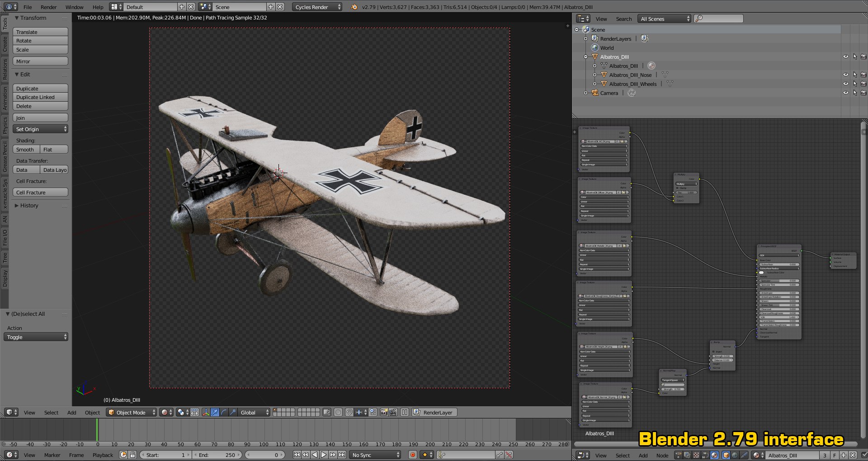Click the rotate manipulator arc icon

pyautogui.click(x=224, y=412)
